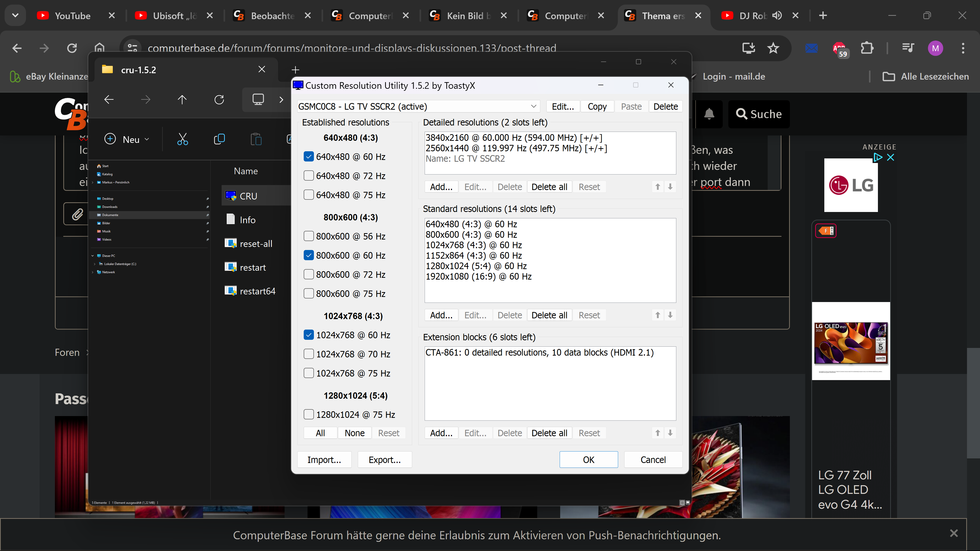Enable 640x480 @ 72 Hz checkbox
This screenshot has height=551, width=980.
coord(309,176)
